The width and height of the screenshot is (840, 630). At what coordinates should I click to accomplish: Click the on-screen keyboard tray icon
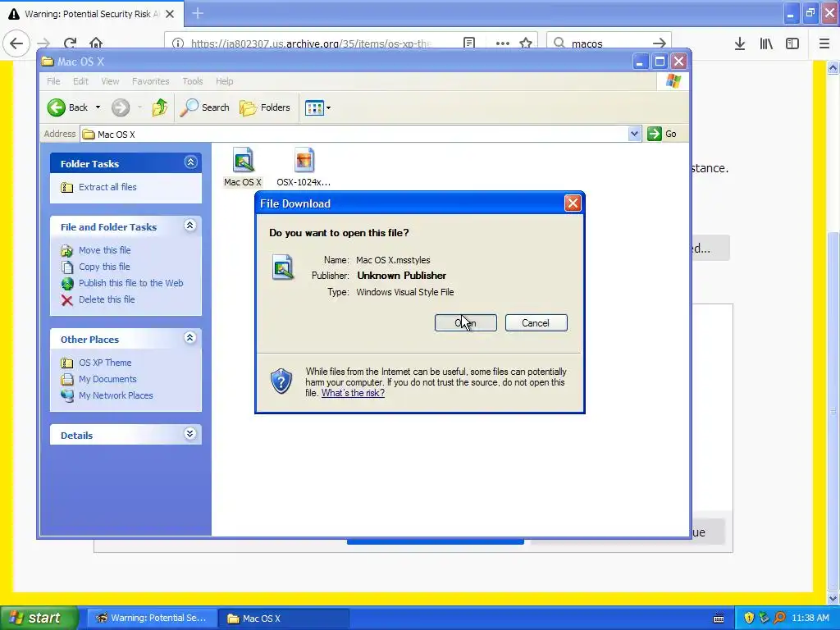pos(719,619)
